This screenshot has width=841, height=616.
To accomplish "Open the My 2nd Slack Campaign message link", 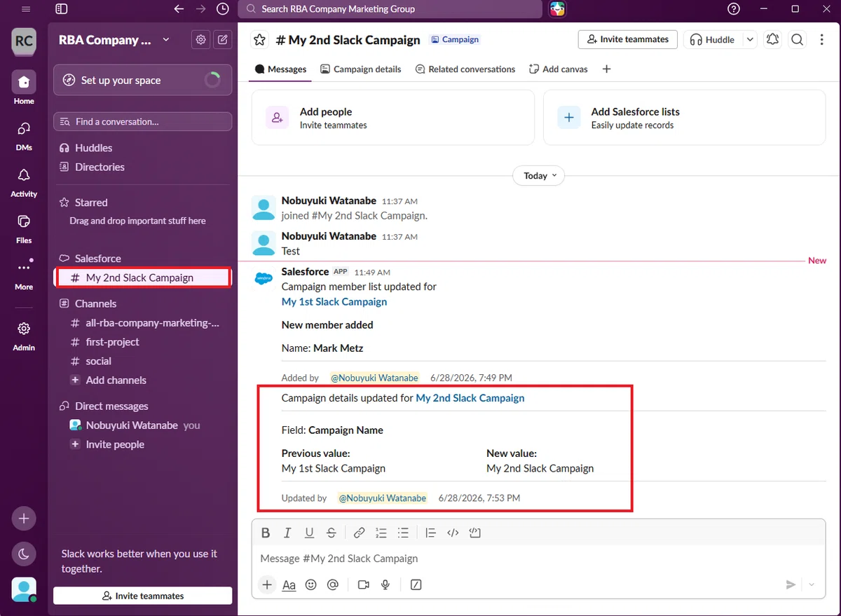I will 470,397.
